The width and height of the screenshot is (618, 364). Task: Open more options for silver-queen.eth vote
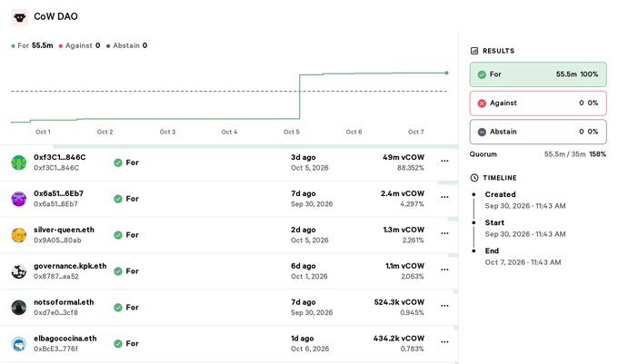(444, 233)
